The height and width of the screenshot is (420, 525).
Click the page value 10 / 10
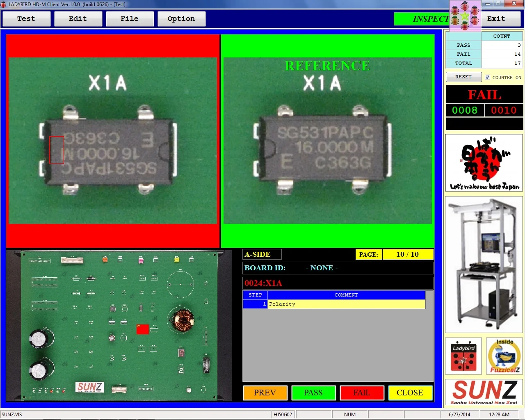pos(408,254)
